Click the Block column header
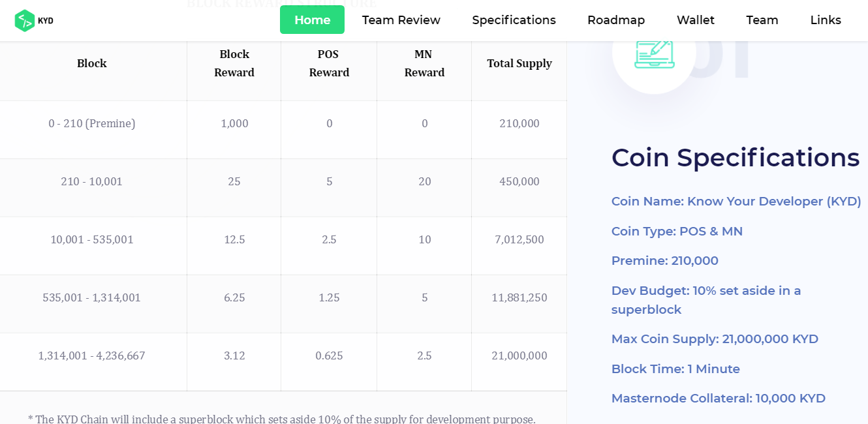The image size is (868, 424). pos(92,63)
